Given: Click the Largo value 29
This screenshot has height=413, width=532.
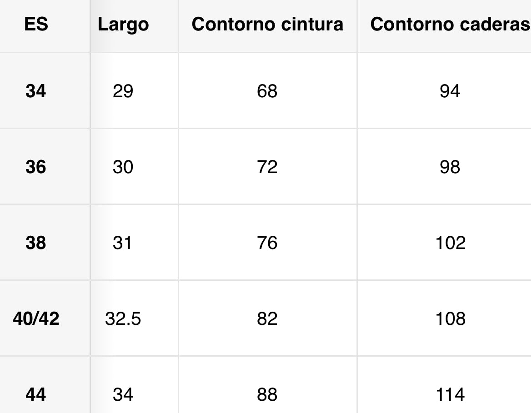Looking at the screenshot, I should coord(123,91).
